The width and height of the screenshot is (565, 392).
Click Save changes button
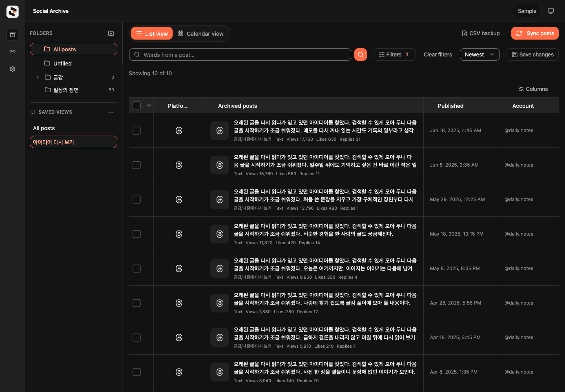[x=532, y=54]
